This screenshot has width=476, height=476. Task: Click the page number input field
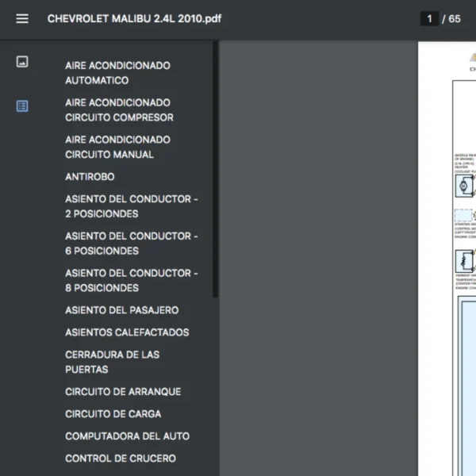tap(429, 19)
